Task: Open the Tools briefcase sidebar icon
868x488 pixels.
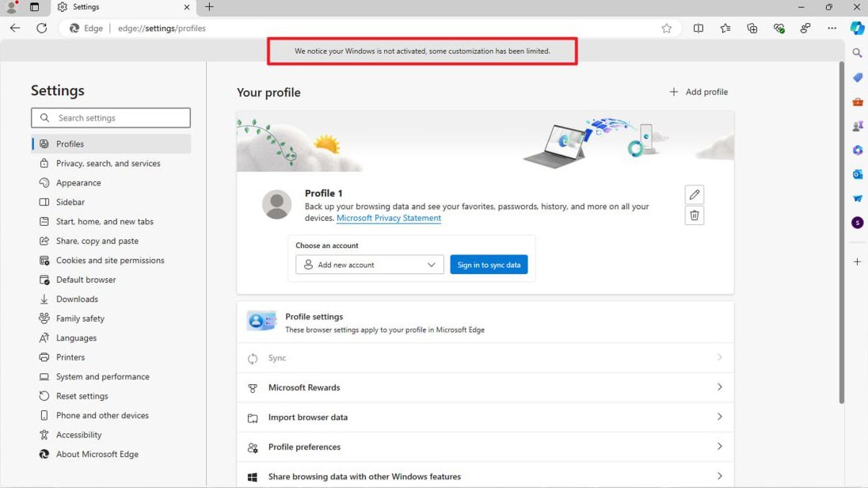Action: (858, 102)
